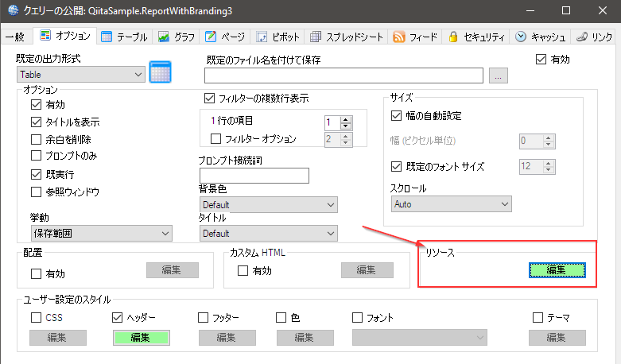Uncheck 有効 in the オプション group
This screenshot has height=364, width=621.
point(36,104)
